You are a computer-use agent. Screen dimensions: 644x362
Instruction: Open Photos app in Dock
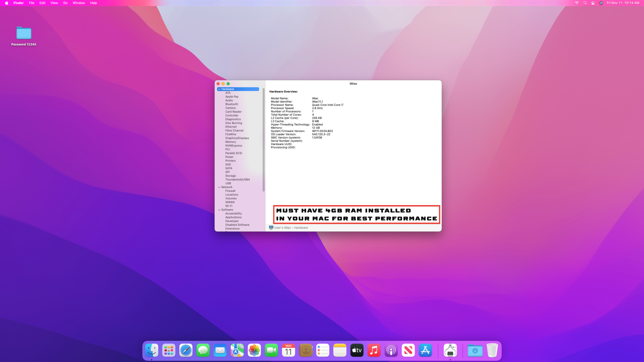click(x=254, y=350)
